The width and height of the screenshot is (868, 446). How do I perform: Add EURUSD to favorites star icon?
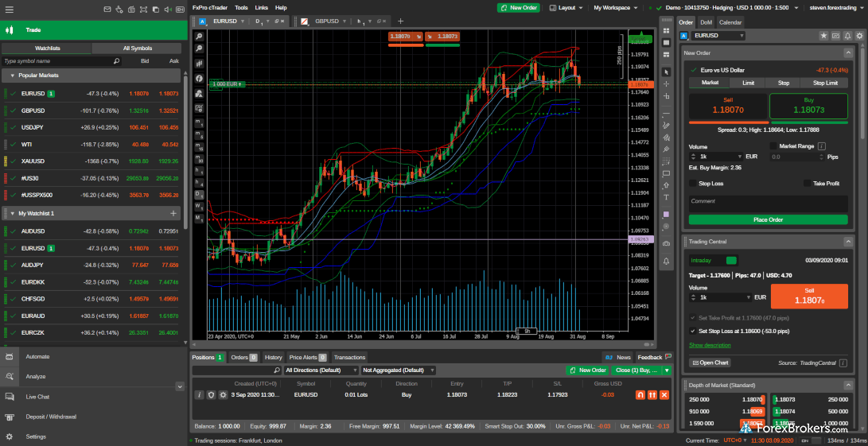[823, 36]
